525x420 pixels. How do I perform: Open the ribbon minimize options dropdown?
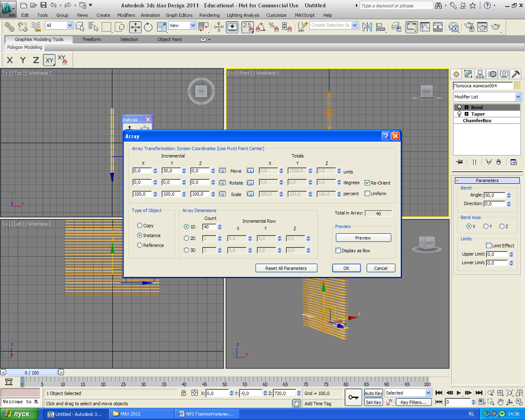[x=209, y=39]
